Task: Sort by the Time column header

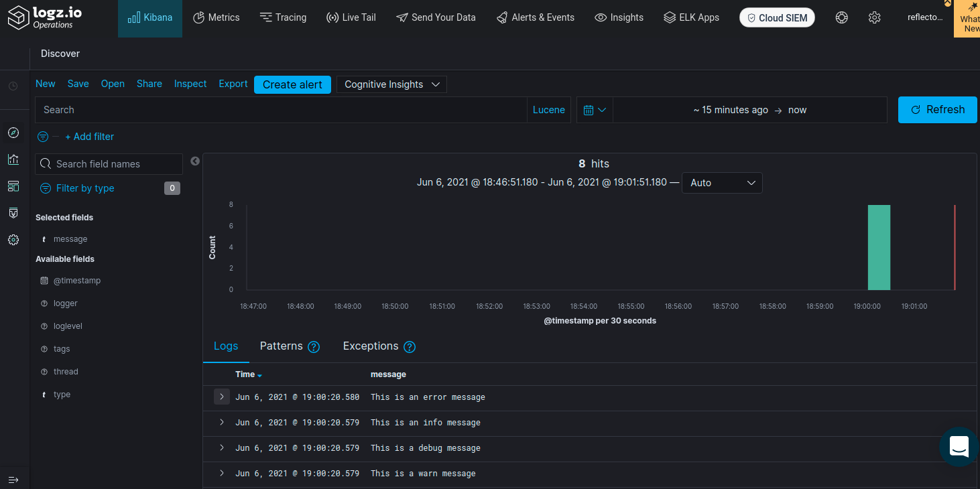Action: [249, 374]
